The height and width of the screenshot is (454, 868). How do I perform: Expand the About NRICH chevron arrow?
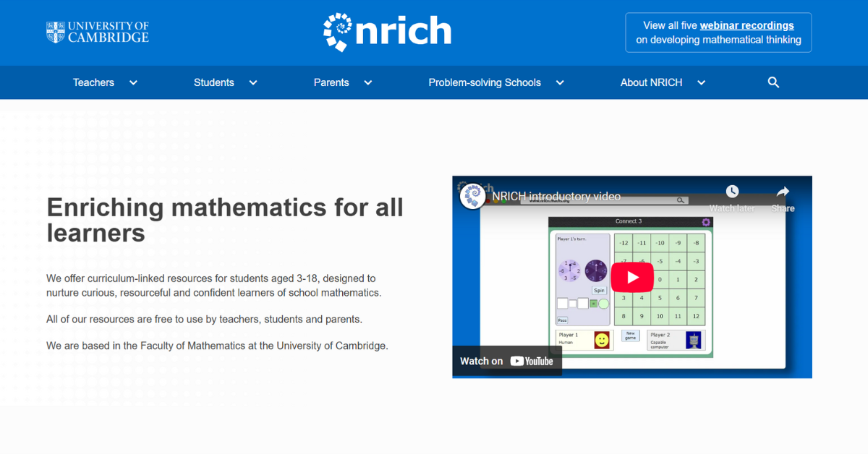[x=701, y=82]
